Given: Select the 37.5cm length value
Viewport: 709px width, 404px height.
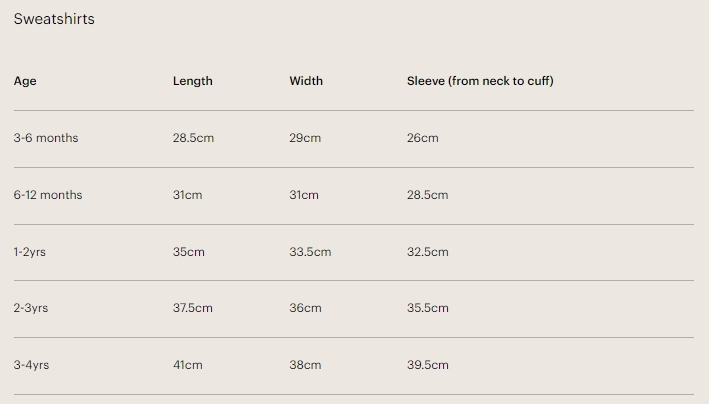Looking at the screenshot, I should tap(193, 308).
